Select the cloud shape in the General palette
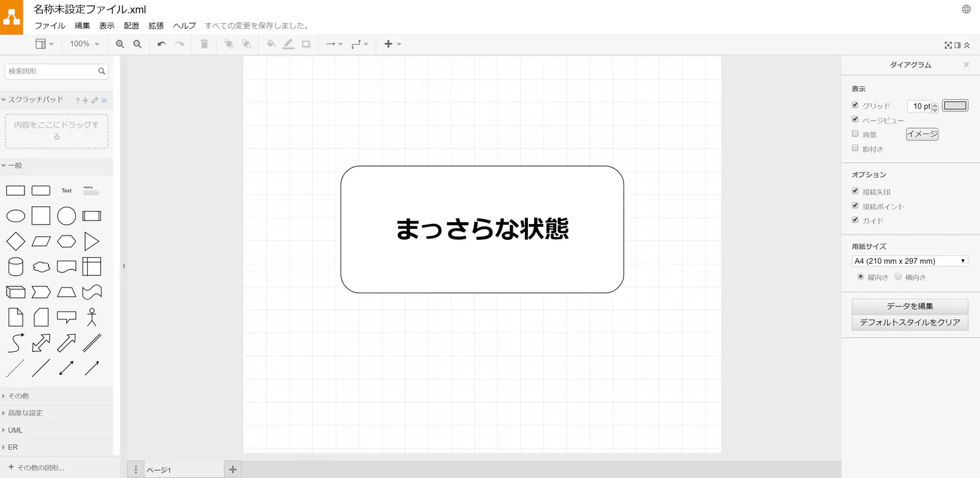This screenshot has height=478, width=980. tap(41, 267)
